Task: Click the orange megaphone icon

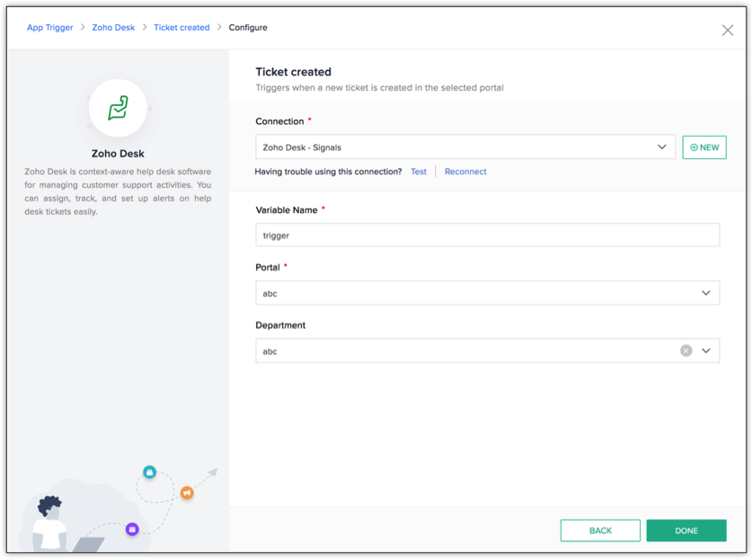Action: click(x=187, y=493)
